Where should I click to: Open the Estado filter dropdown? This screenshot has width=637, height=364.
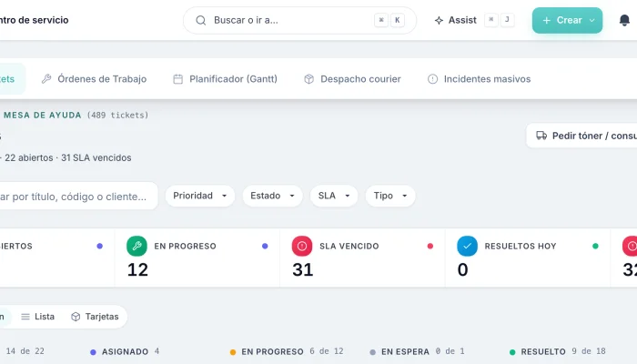(272, 196)
